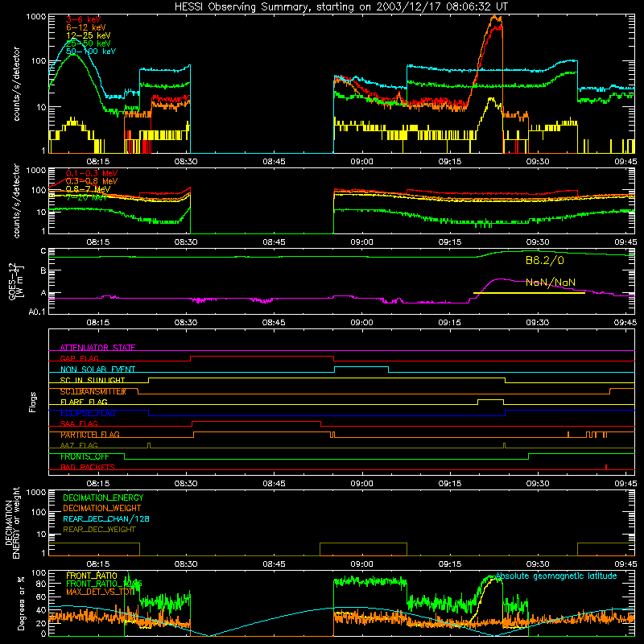Click the B tick label on GOES axis
The width and height of the screenshot is (644, 644).
[x=43, y=271]
